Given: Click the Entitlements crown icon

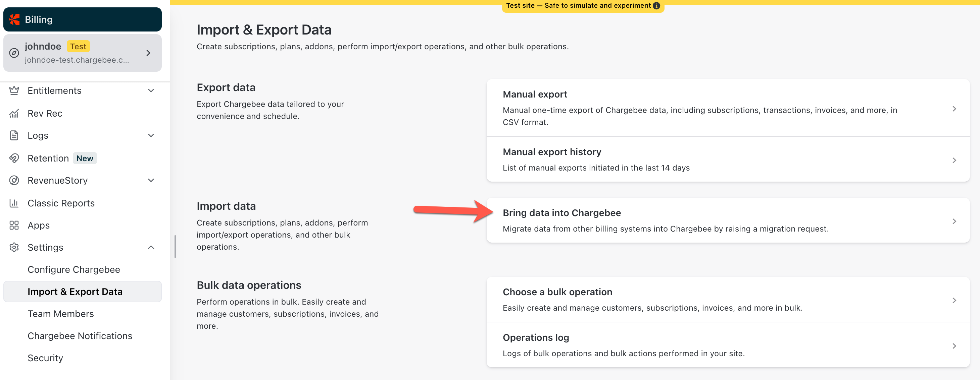Looking at the screenshot, I should click(14, 90).
